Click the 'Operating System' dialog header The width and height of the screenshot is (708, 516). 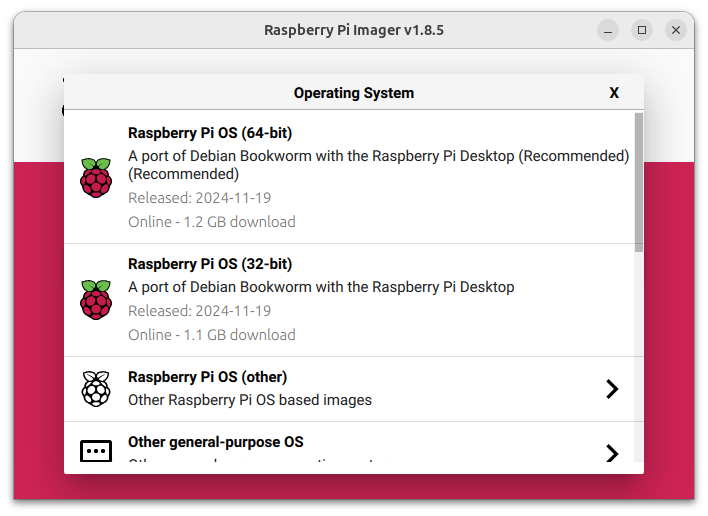(x=353, y=93)
